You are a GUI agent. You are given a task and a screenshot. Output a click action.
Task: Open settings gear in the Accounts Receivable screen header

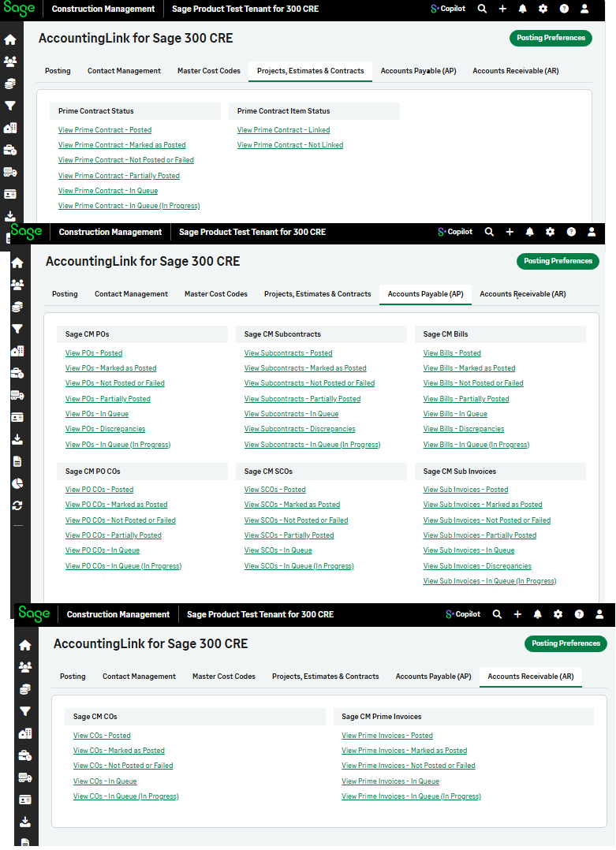point(558,614)
